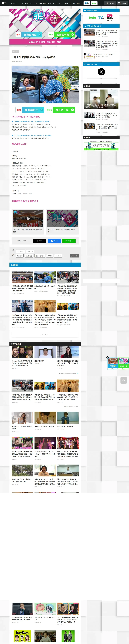Expand more tags with the ellipsis

[x=65, y=256]
